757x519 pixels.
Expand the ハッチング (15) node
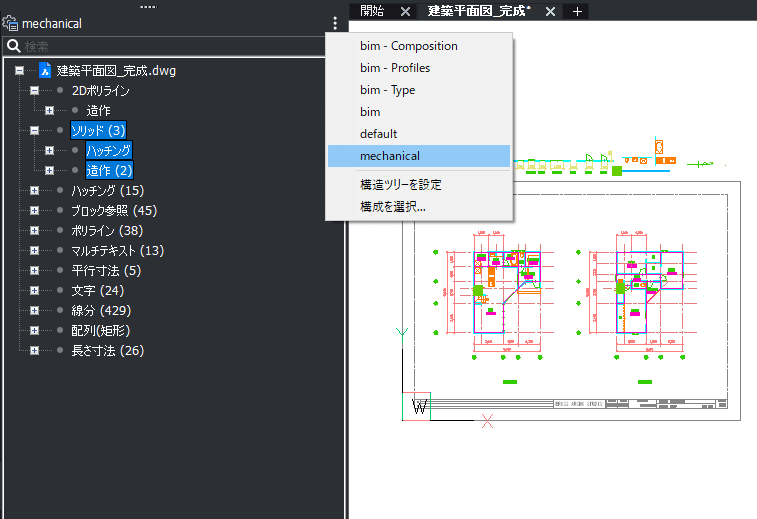pyautogui.click(x=34, y=191)
